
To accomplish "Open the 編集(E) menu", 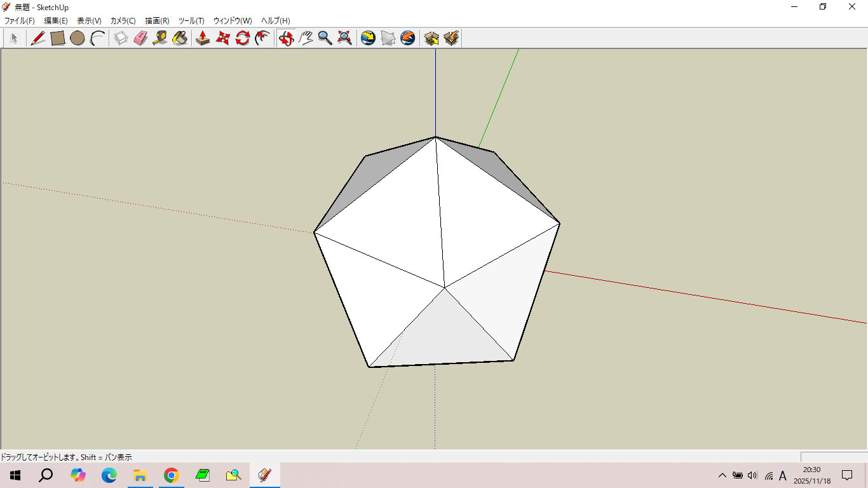I will [56, 21].
